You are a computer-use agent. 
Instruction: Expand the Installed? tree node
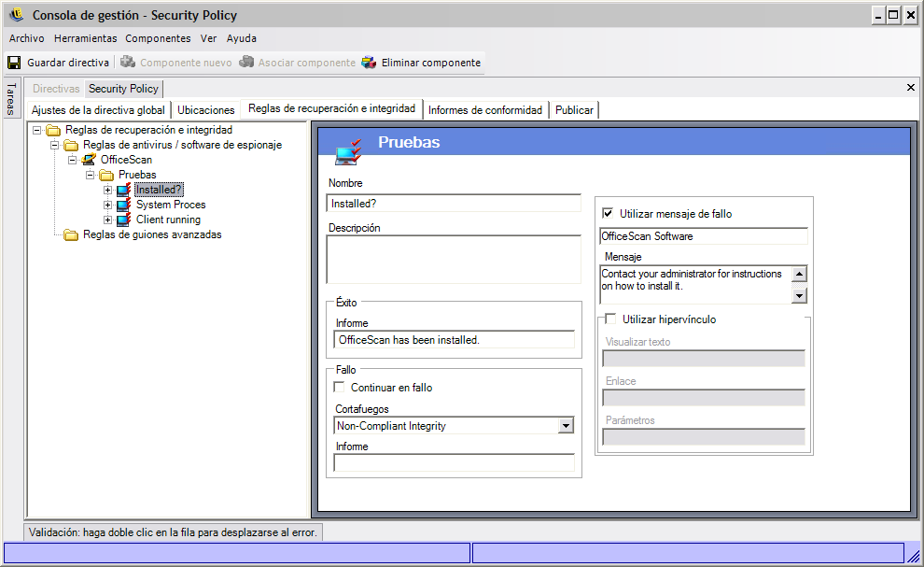pyautogui.click(x=108, y=190)
